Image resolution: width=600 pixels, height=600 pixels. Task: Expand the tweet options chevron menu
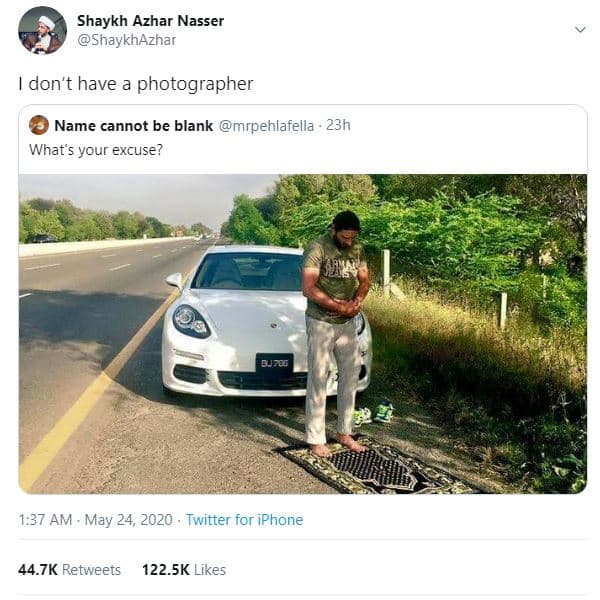coord(580,30)
